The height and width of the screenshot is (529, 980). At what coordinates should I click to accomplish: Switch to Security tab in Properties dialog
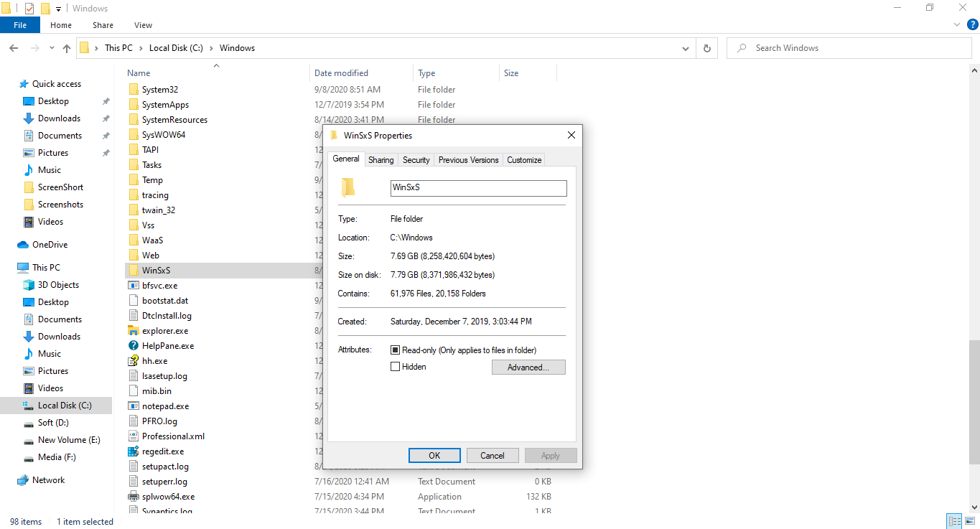point(416,160)
